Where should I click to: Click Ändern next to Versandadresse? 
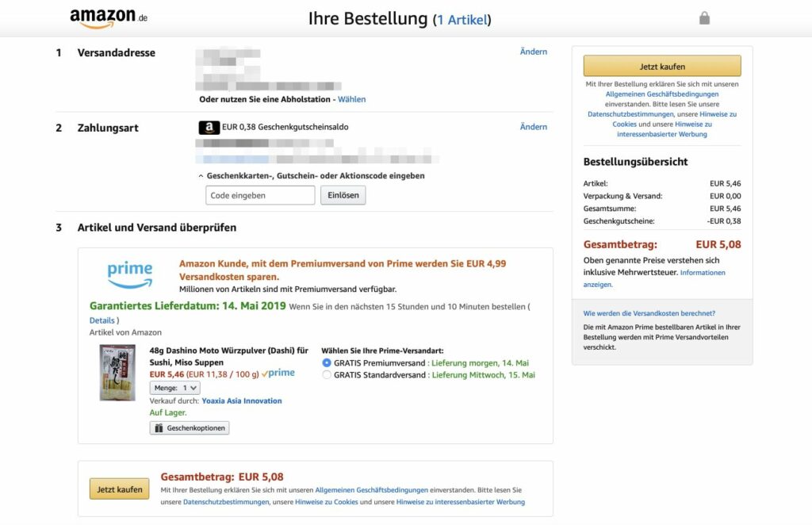click(533, 52)
